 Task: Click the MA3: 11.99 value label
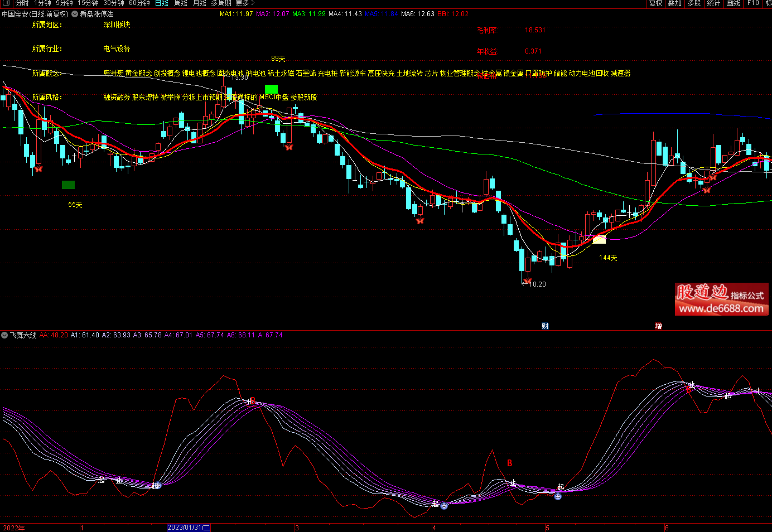click(308, 14)
